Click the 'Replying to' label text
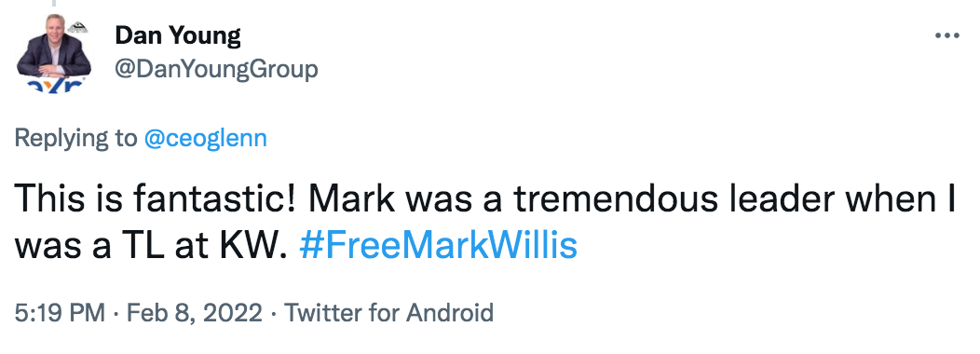Viewport: 980px width, 354px height. pos(75,138)
